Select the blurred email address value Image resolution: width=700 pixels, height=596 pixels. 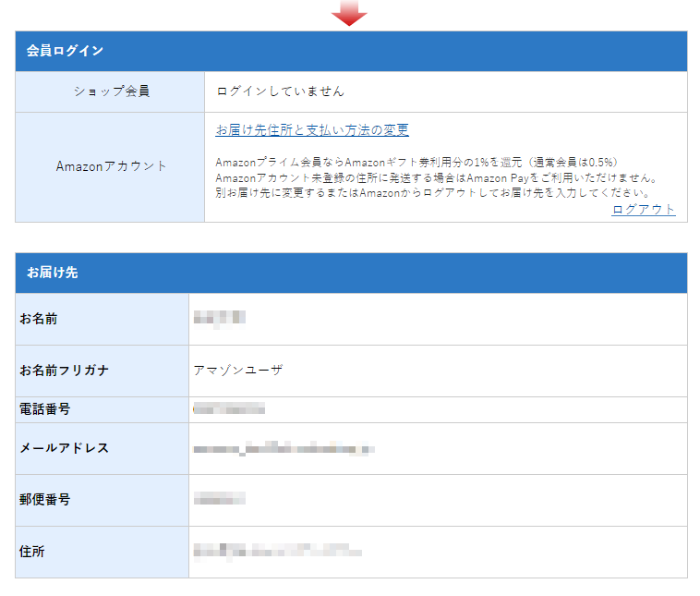click(x=283, y=449)
